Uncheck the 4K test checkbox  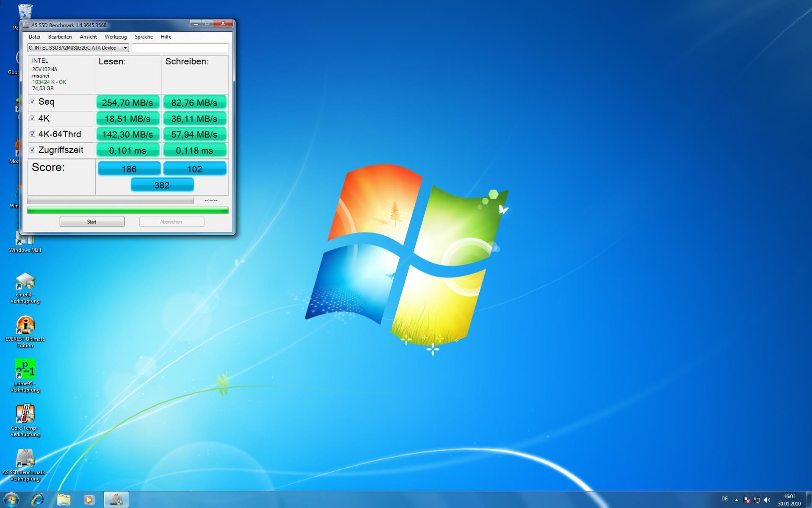[32, 118]
